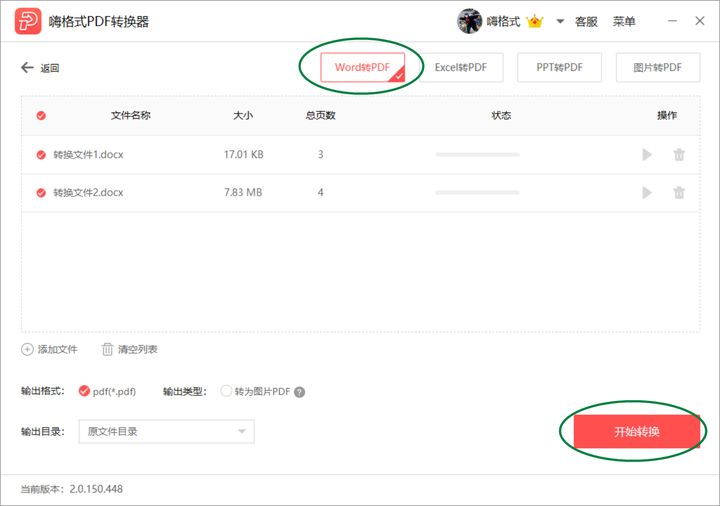
Task: Click the help question mark icon
Action: [x=299, y=392]
